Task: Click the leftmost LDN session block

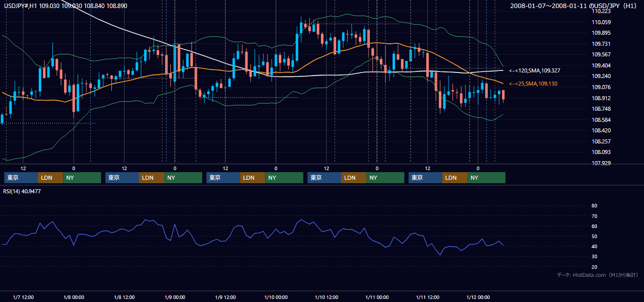Action: tap(51, 178)
